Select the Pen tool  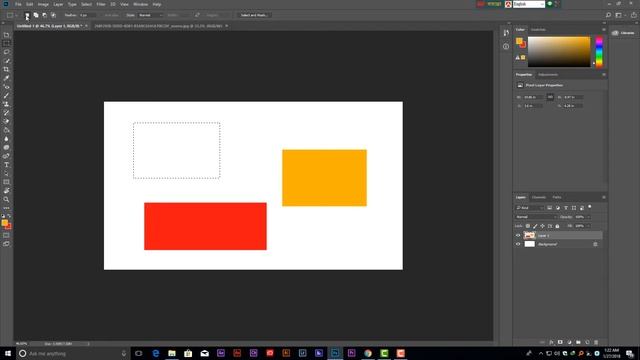pyautogui.click(x=6, y=156)
